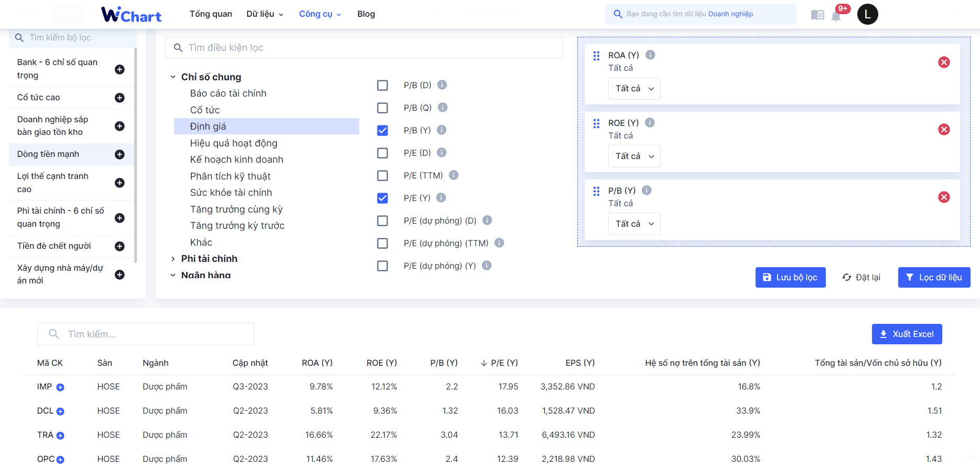Screen dimensions: 980x464
Task: Open 'Tất cả' dropdown under ROE (Y)
Action: [x=634, y=156]
